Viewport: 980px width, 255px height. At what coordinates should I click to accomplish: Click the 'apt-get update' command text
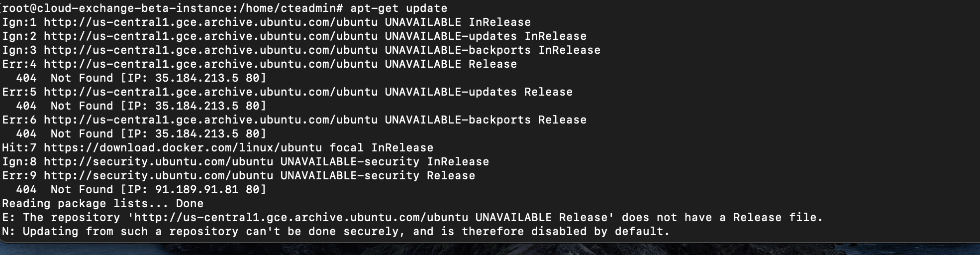coord(398,8)
